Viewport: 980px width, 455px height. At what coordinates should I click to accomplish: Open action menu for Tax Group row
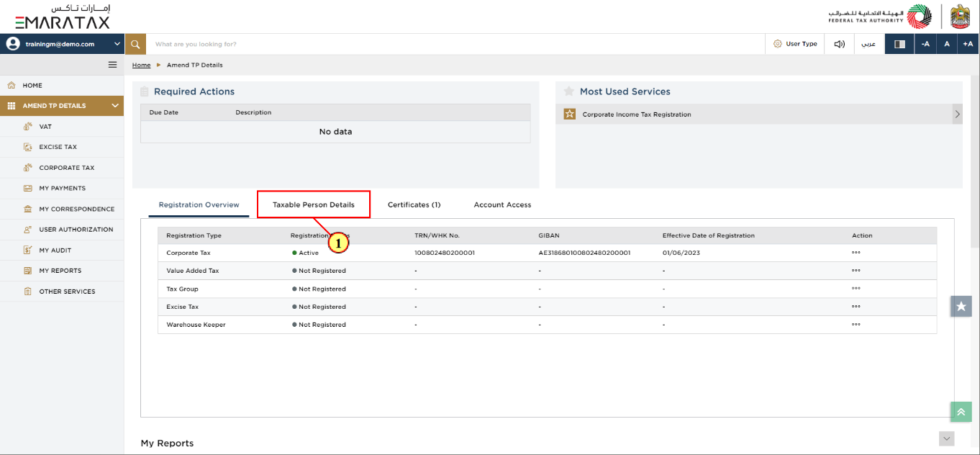(856, 289)
